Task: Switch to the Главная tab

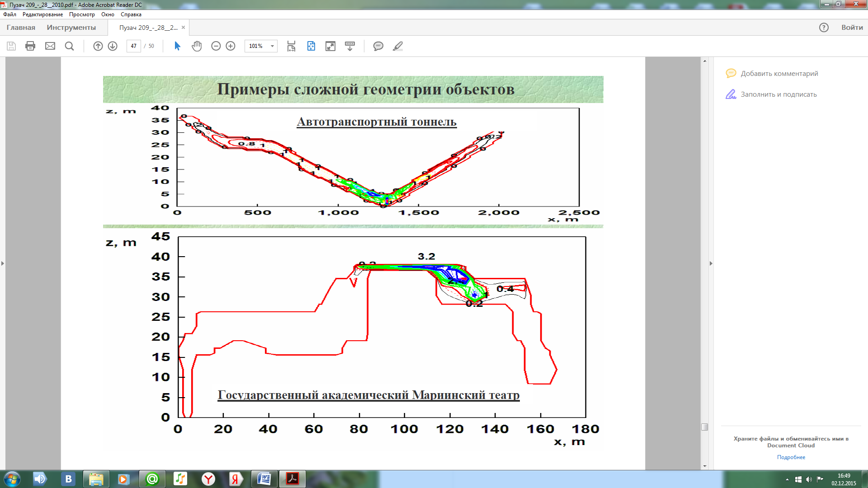Action: tap(21, 28)
